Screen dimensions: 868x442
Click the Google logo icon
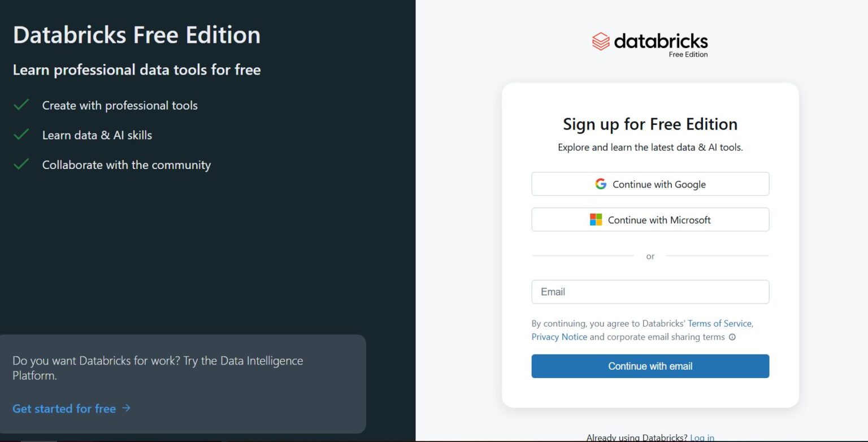(601, 184)
